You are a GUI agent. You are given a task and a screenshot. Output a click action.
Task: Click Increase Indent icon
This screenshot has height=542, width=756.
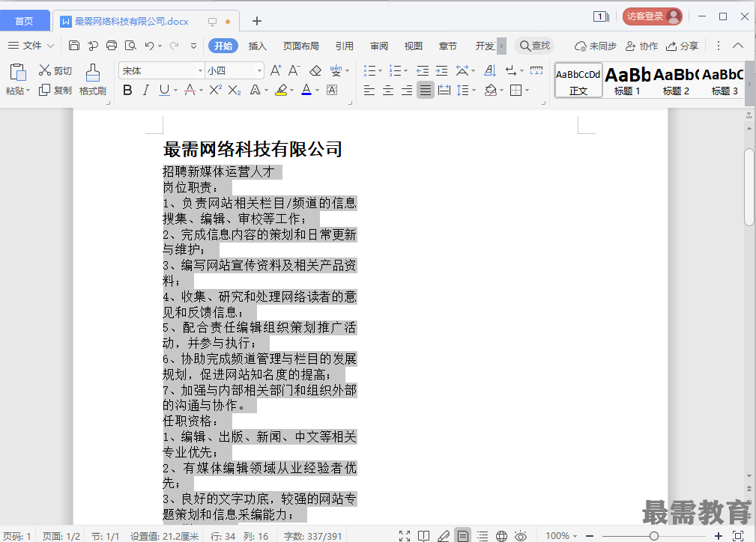click(x=441, y=71)
